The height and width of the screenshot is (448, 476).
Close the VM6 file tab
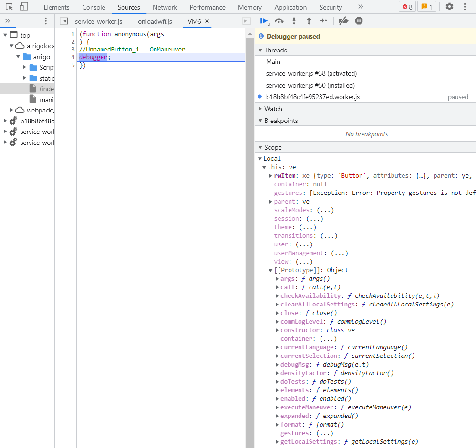tap(207, 21)
